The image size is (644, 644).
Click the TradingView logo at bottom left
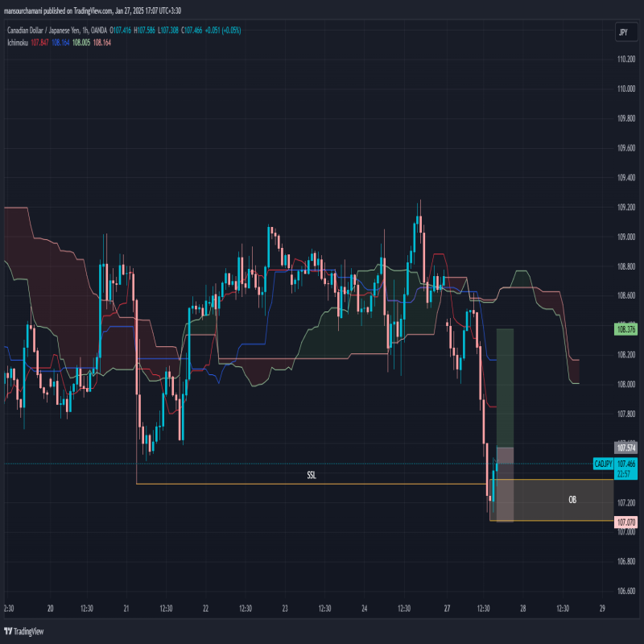click(23, 631)
